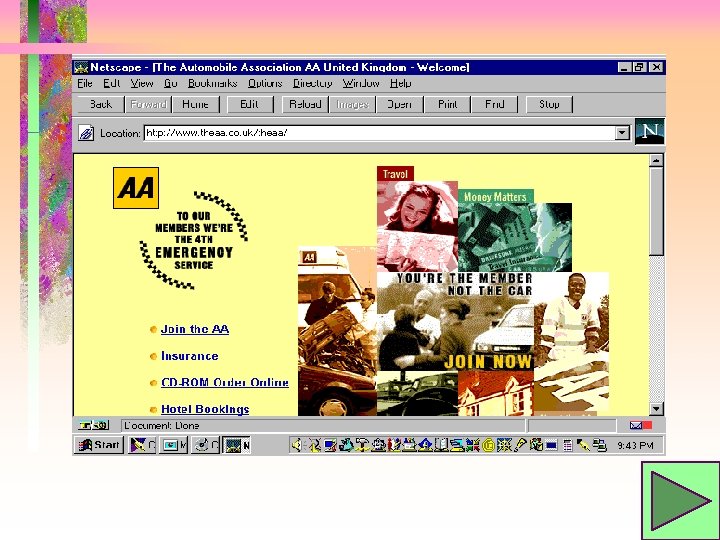
Task: Follow the Join the AA link
Action: click(x=195, y=329)
